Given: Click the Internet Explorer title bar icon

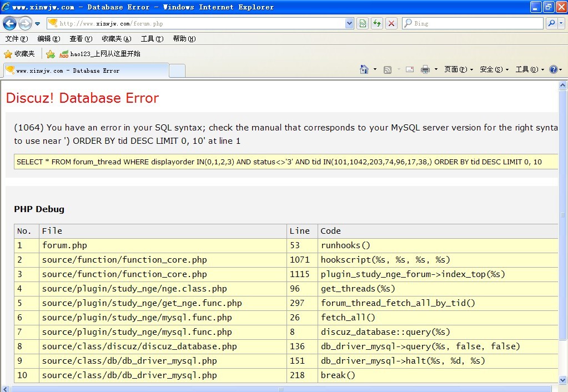Looking at the screenshot, I should [6, 7].
